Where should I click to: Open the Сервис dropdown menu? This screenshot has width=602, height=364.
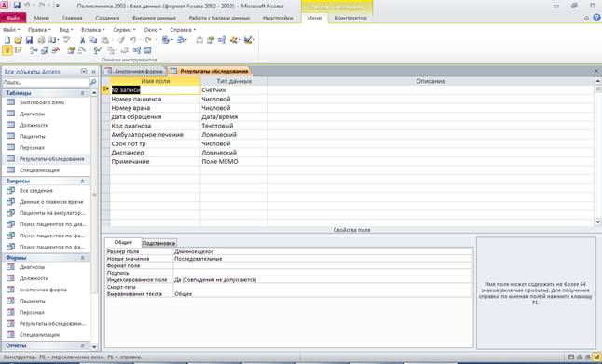pos(124,30)
